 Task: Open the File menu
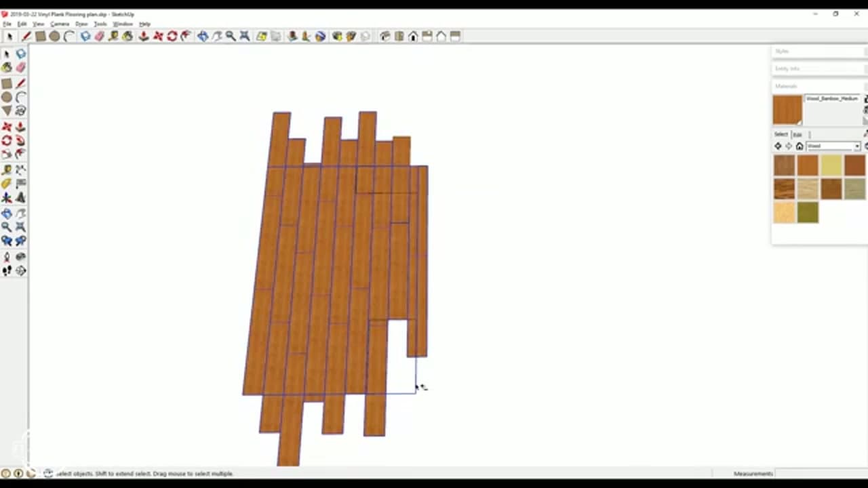tap(7, 24)
